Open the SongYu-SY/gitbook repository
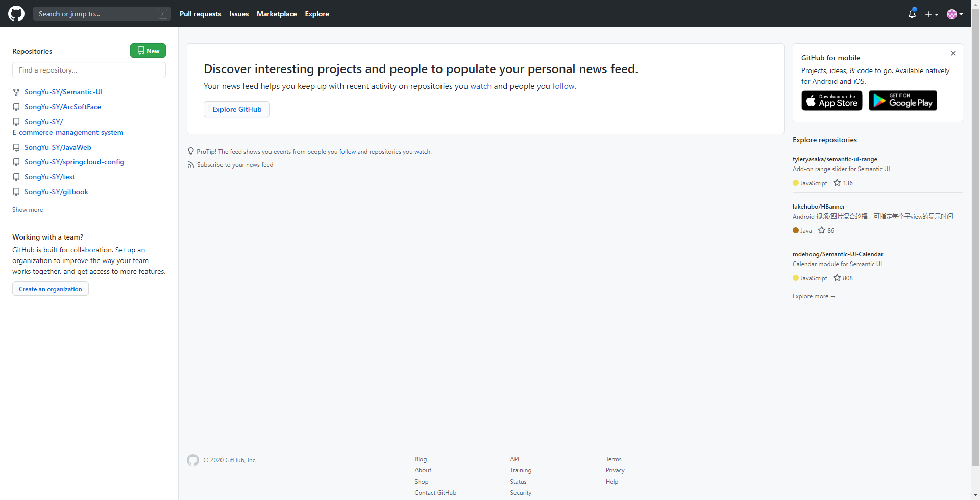Image resolution: width=980 pixels, height=500 pixels. [56, 192]
